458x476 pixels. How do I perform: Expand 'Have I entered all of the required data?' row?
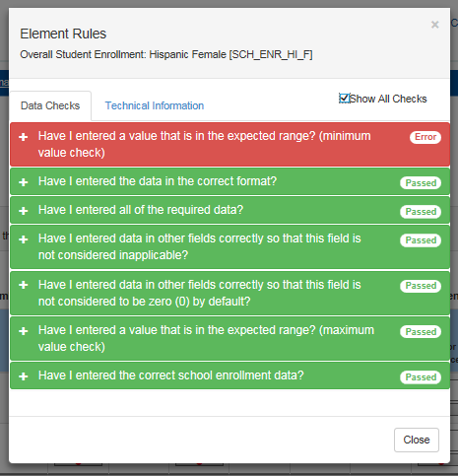click(229, 210)
